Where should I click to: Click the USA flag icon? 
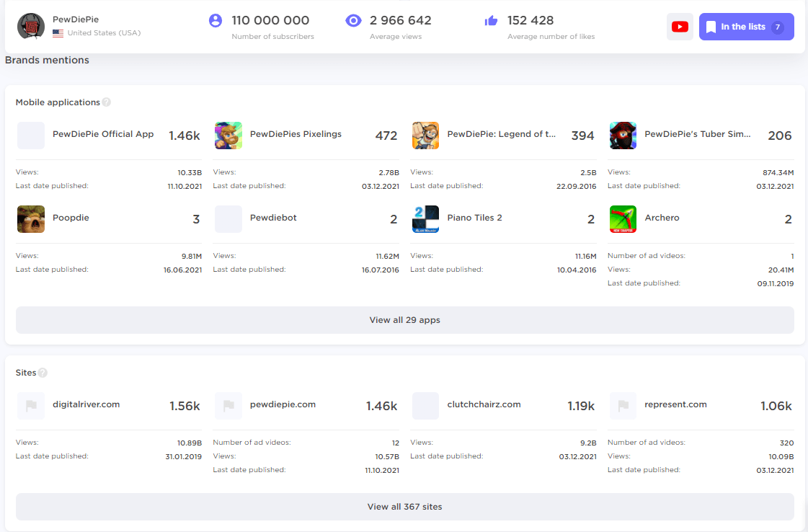58,33
